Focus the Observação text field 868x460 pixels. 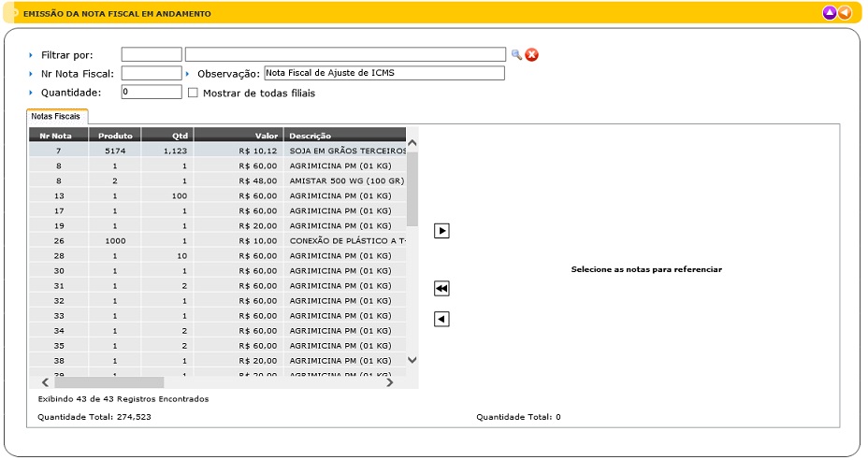click(x=383, y=73)
